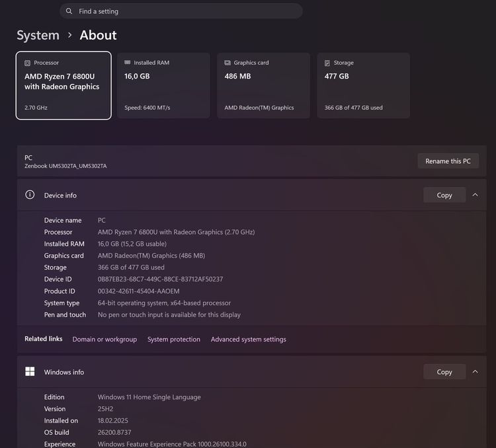Click the Version value 25H2
The width and height of the screenshot is (496, 448).
coord(105,409)
